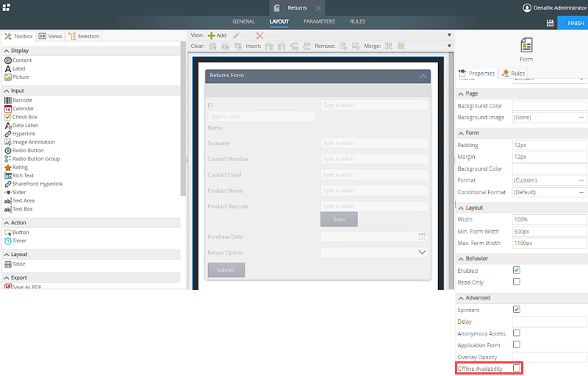Viewport: 588px width, 376px height.
Task: Pick the Calendar control icon
Action: click(8, 109)
